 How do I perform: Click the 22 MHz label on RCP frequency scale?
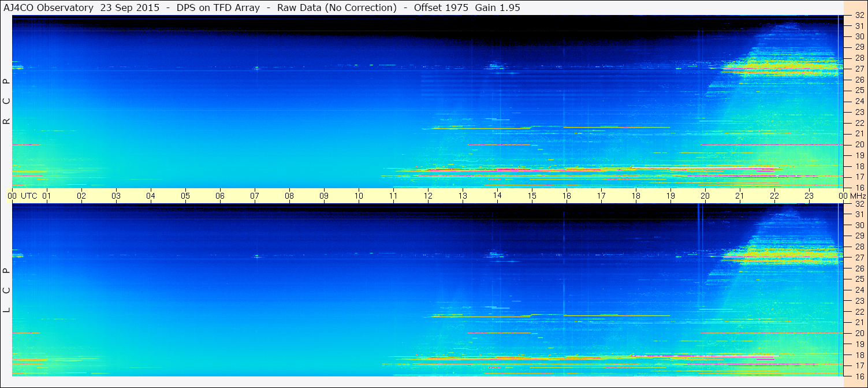tap(859, 123)
